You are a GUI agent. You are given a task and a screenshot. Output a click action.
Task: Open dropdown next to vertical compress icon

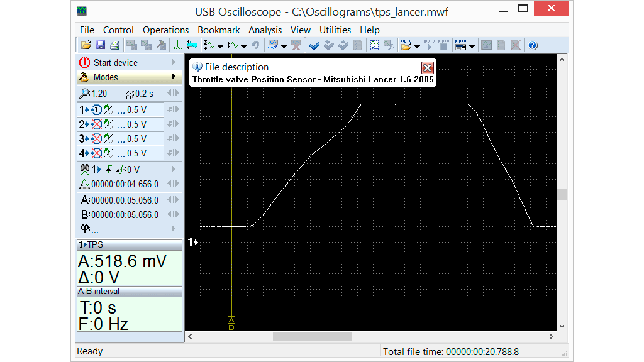point(244,46)
